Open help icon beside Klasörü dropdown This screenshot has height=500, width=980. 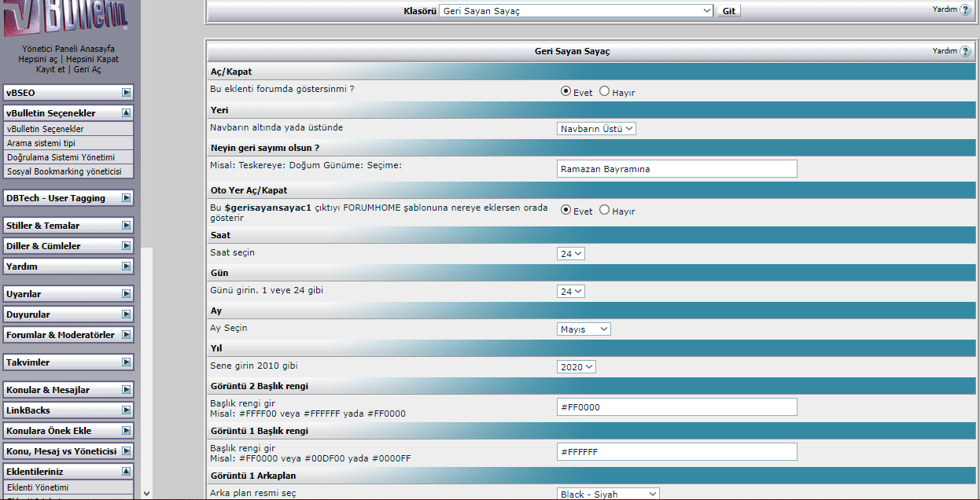[965, 9]
